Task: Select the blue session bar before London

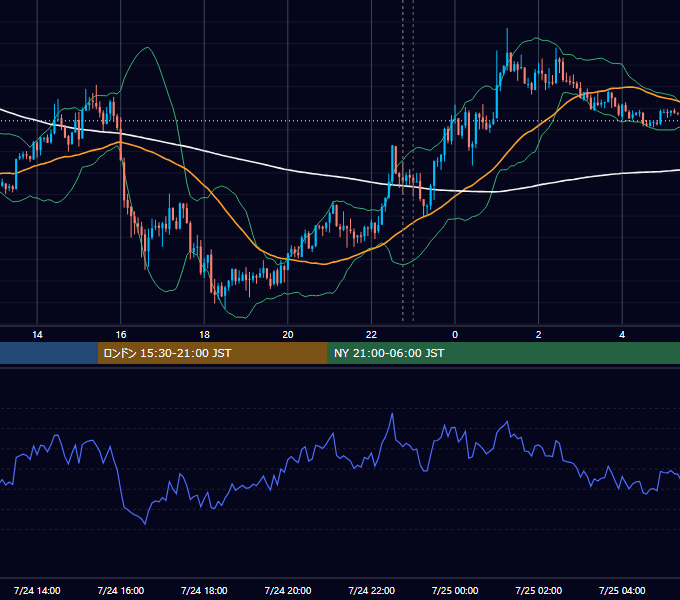Action: 49,353
